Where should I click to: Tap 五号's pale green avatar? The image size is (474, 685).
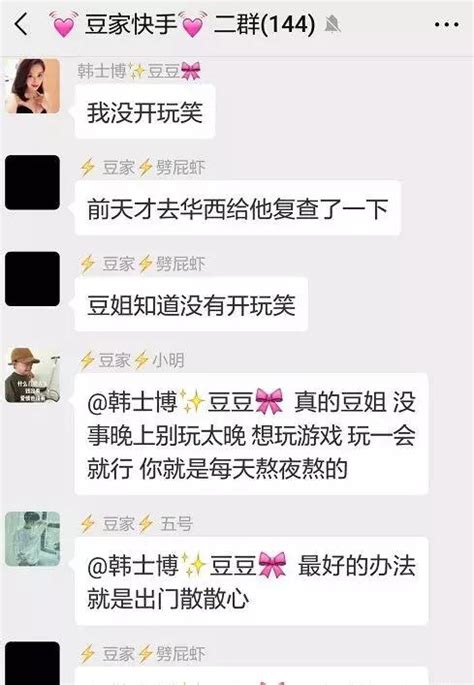pos(32,539)
